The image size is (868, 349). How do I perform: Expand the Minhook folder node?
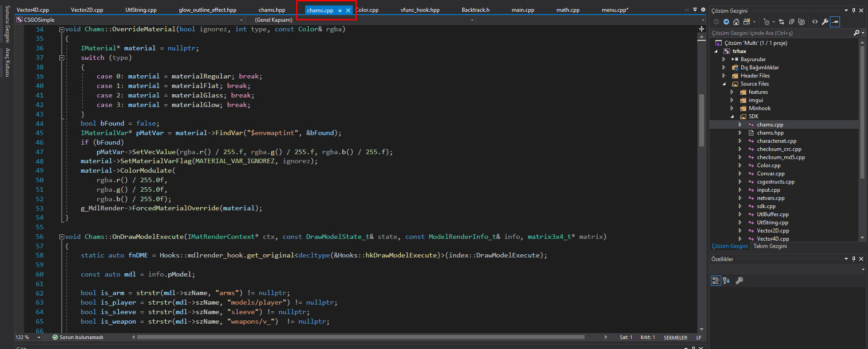click(732, 108)
